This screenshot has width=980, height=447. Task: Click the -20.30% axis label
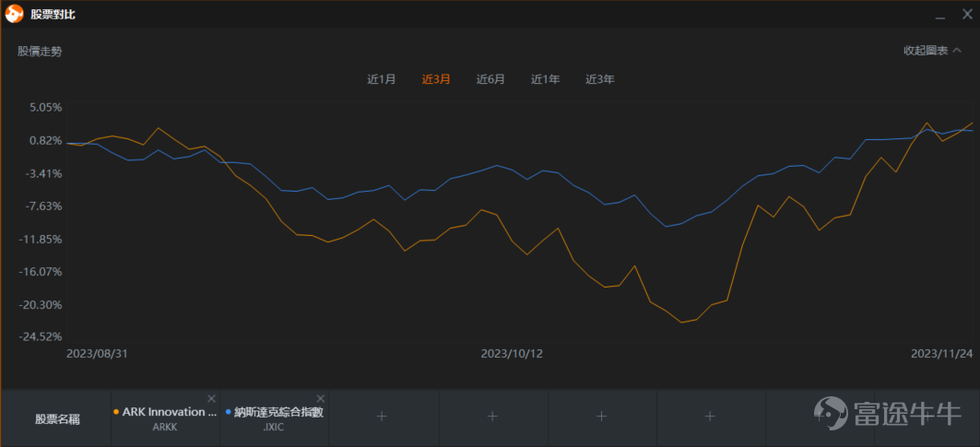click(x=41, y=304)
